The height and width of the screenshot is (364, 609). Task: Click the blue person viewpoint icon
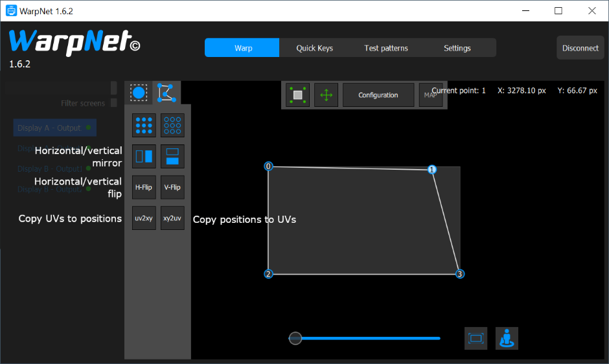point(507,338)
